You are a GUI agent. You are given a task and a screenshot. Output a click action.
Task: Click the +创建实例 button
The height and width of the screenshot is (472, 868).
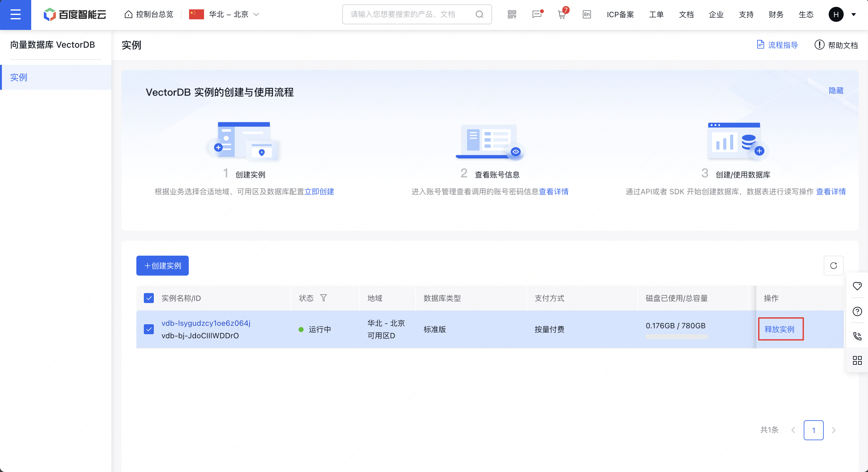click(163, 266)
